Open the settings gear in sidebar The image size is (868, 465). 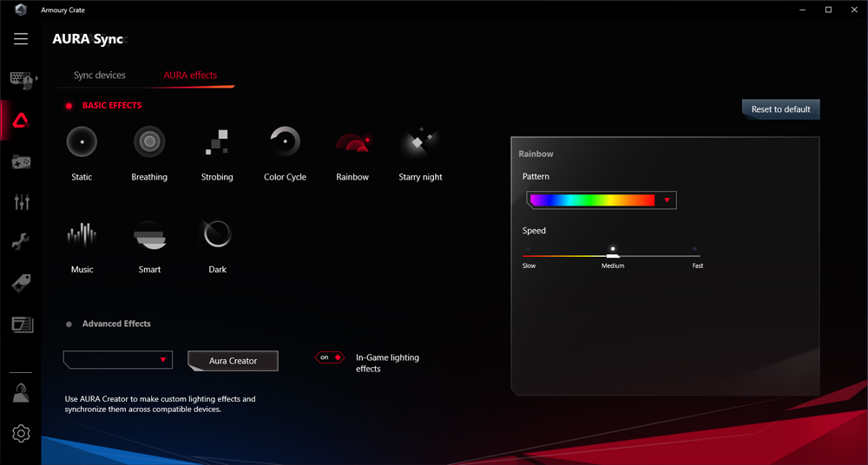pyautogui.click(x=21, y=434)
